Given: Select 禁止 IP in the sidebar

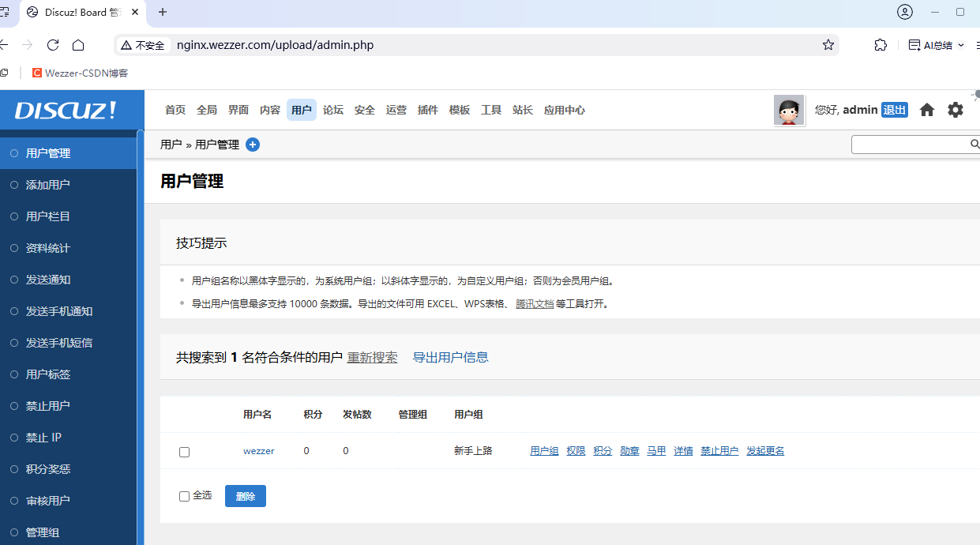Looking at the screenshot, I should 68,438.
